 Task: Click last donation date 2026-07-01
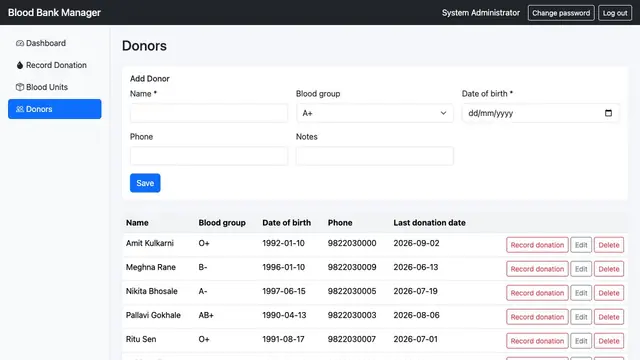[x=416, y=339]
